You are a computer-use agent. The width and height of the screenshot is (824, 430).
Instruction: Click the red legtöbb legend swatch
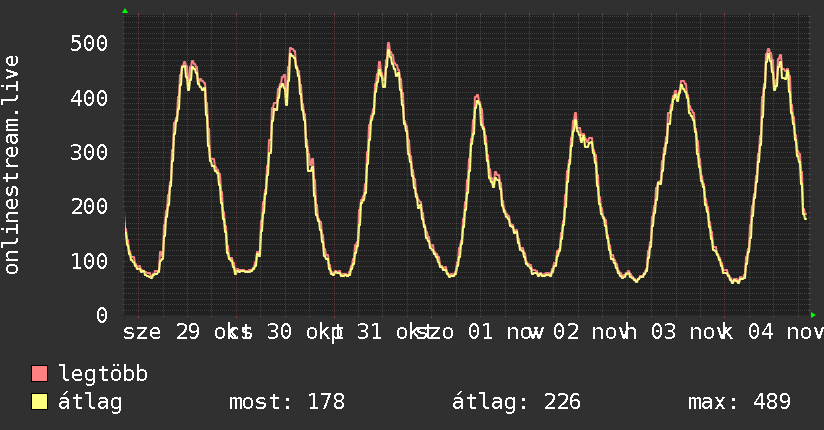click(40, 375)
